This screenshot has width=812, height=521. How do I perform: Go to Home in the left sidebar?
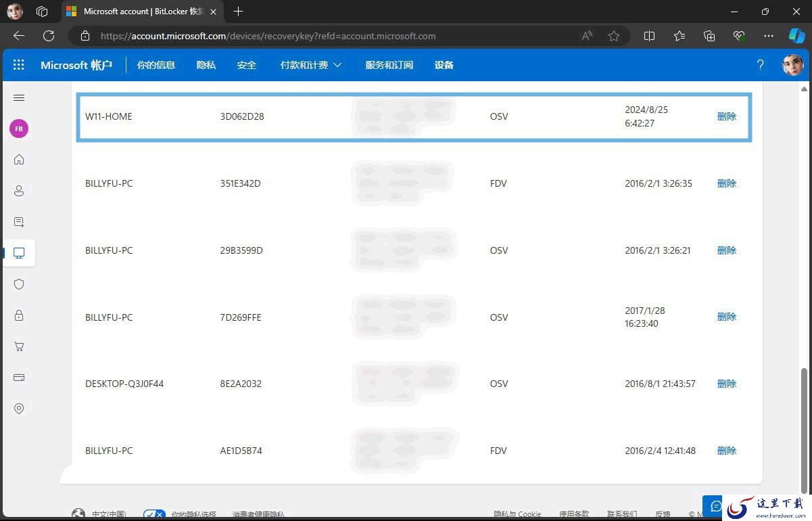pos(19,160)
